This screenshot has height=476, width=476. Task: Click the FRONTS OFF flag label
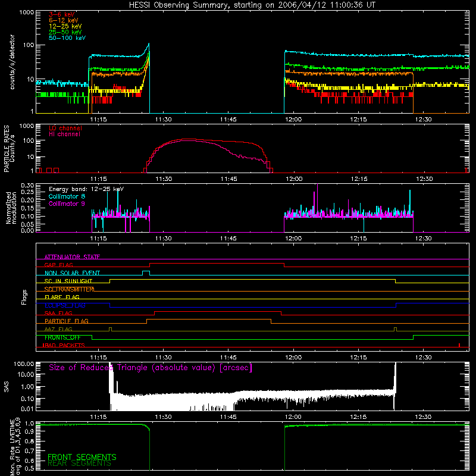click(62, 337)
